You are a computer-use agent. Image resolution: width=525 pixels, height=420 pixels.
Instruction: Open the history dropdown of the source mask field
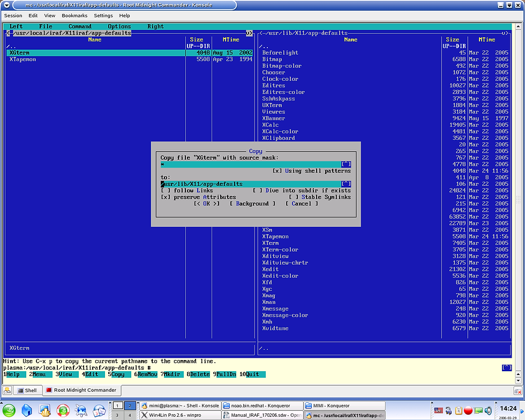point(346,164)
